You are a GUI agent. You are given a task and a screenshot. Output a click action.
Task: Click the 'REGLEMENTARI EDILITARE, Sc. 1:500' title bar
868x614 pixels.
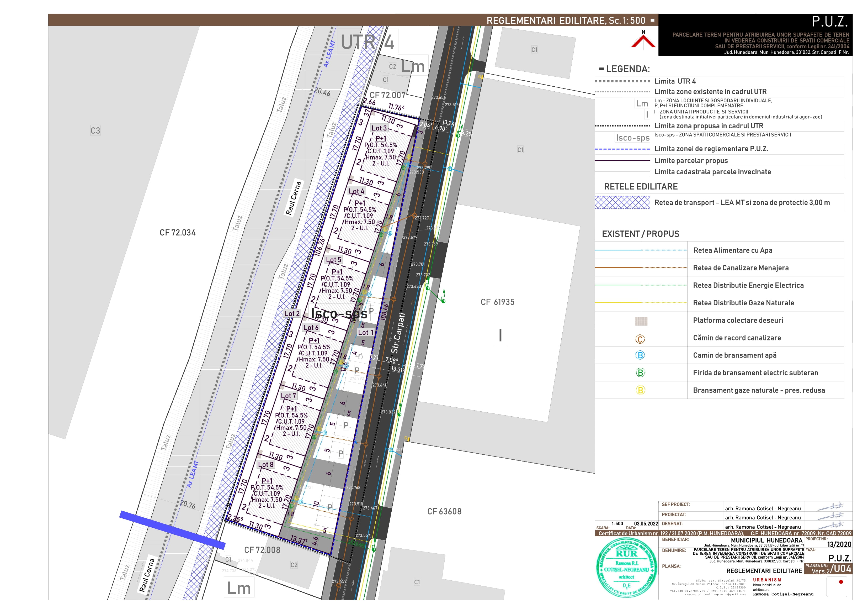point(566,20)
